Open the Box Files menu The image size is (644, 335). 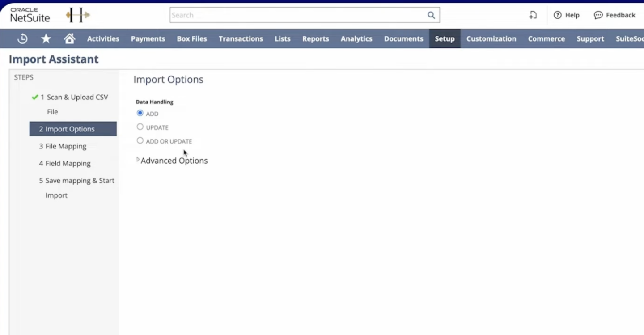pos(192,39)
